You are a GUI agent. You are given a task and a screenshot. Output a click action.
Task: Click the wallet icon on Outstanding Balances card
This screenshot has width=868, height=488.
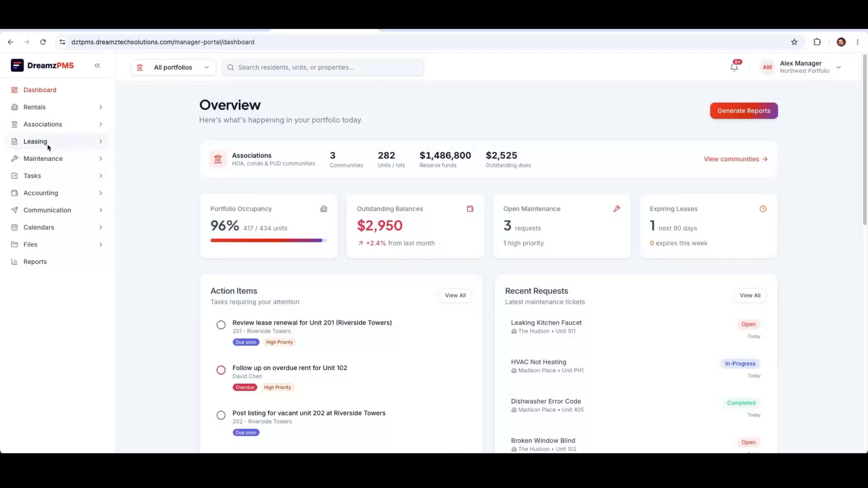[470, 209]
